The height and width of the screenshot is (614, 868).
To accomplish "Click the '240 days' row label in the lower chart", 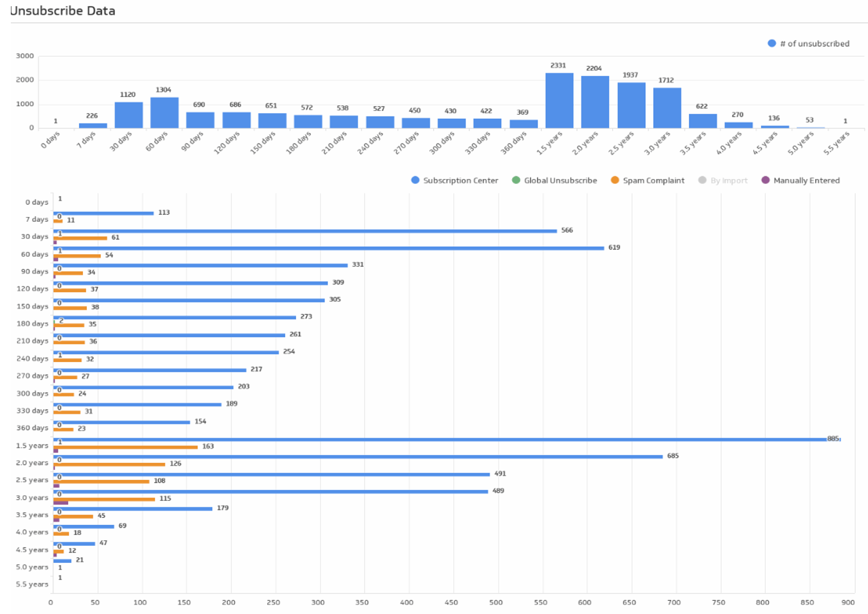I will pyautogui.click(x=32, y=359).
